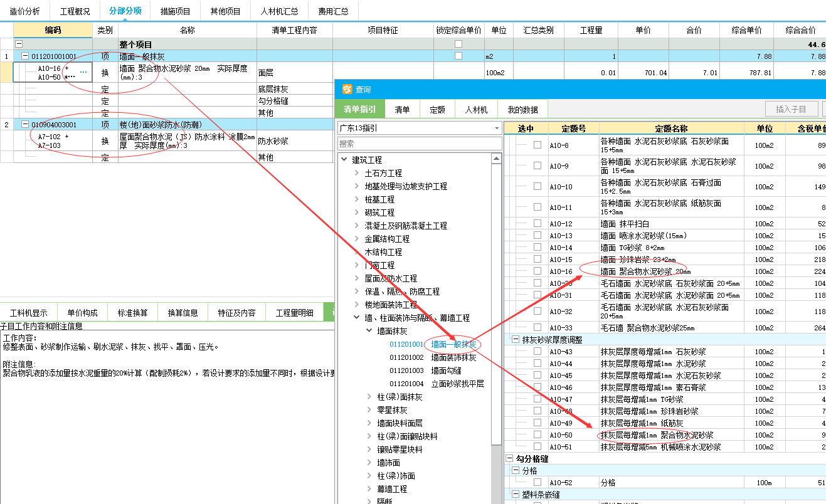Open the 其他项目 tab
Image resolution: width=826 pixels, height=504 pixels.
[x=226, y=11]
